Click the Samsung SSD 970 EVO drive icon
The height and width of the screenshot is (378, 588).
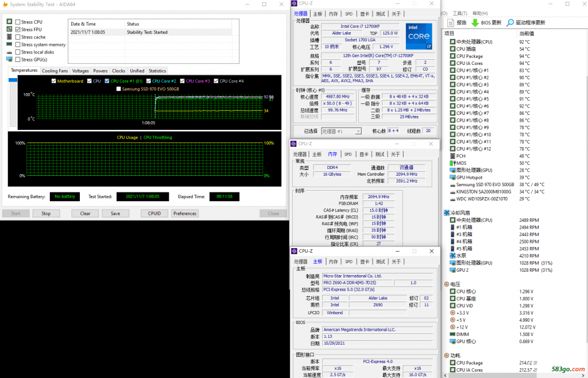[452, 185]
